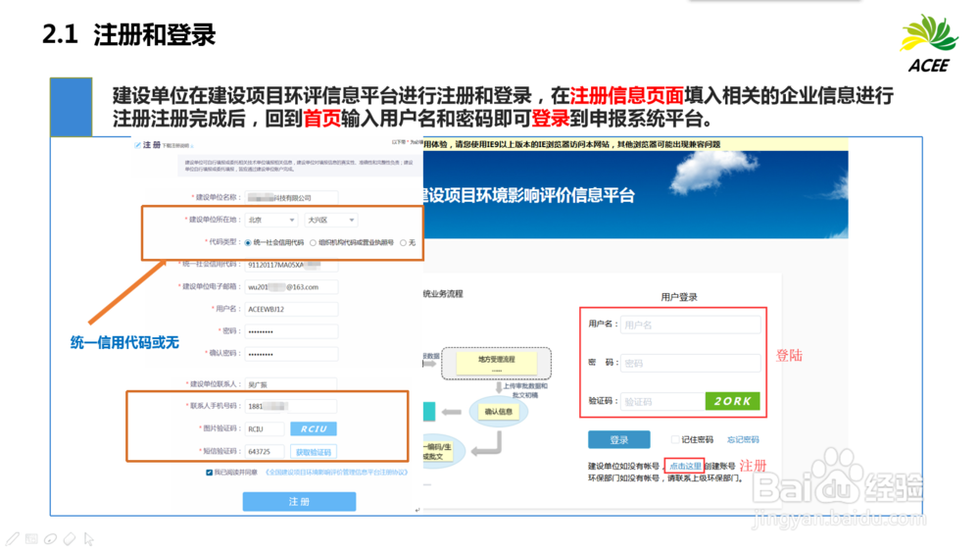Screen dimensions: 980x552
Task: Follow the 点击这里 create account link
Action: [x=685, y=466]
